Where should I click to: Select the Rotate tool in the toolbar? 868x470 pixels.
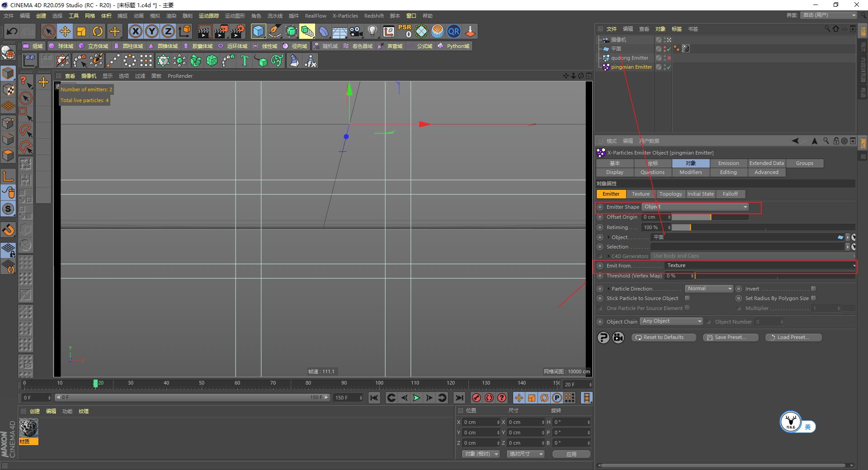point(98,31)
